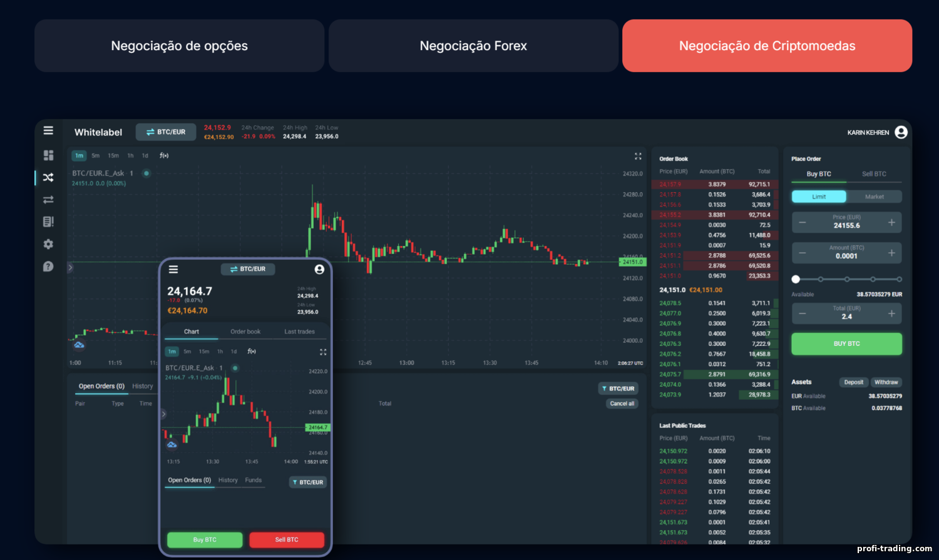This screenshot has width=939, height=560.
Task: Open the mobile BTC/EUR pair selector
Action: coord(248,269)
